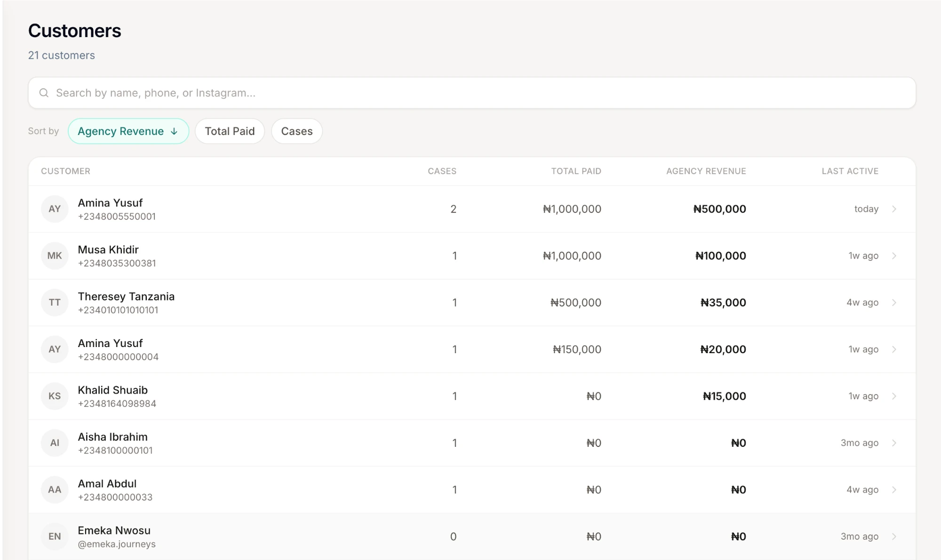Focus the search by name field
This screenshot has width=941, height=560.
pyautogui.click(x=472, y=93)
